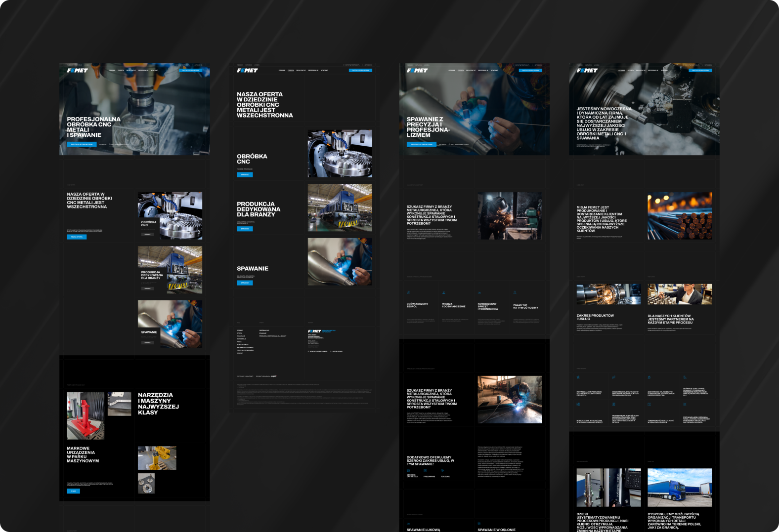Click the icon above the 'Frezowanie' label
This screenshot has width=779, height=532.
coord(425,470)
